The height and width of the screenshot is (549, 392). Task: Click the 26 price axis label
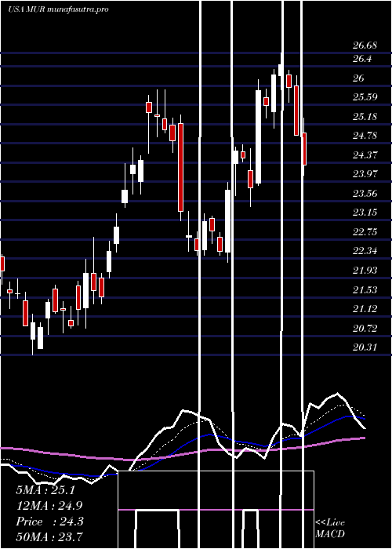click(358, 78)
